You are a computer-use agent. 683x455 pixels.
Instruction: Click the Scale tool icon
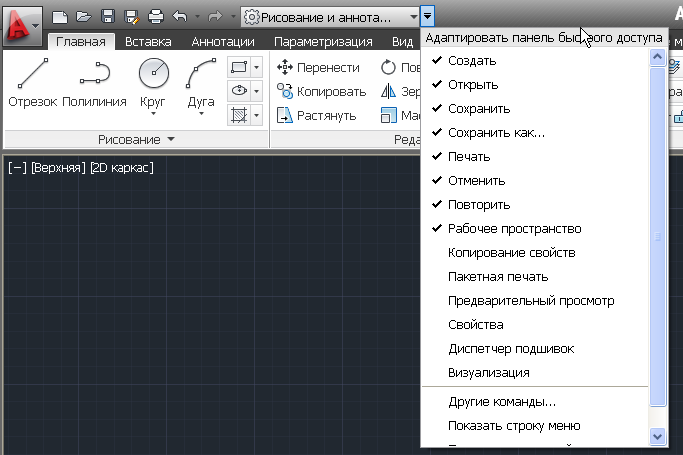point(388,115)
